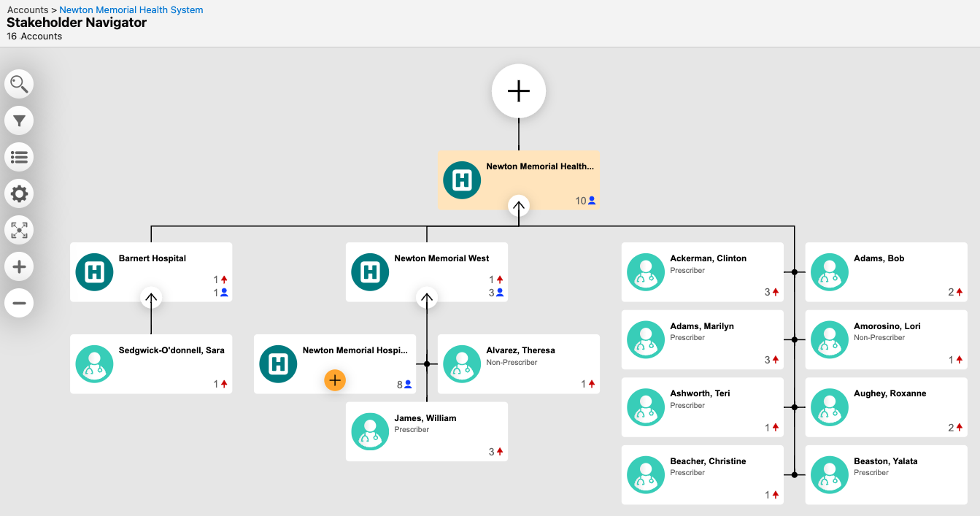
Task: Click the Sedgwick-O'donnell, Sara avatar icon
Action: [95, 364]
